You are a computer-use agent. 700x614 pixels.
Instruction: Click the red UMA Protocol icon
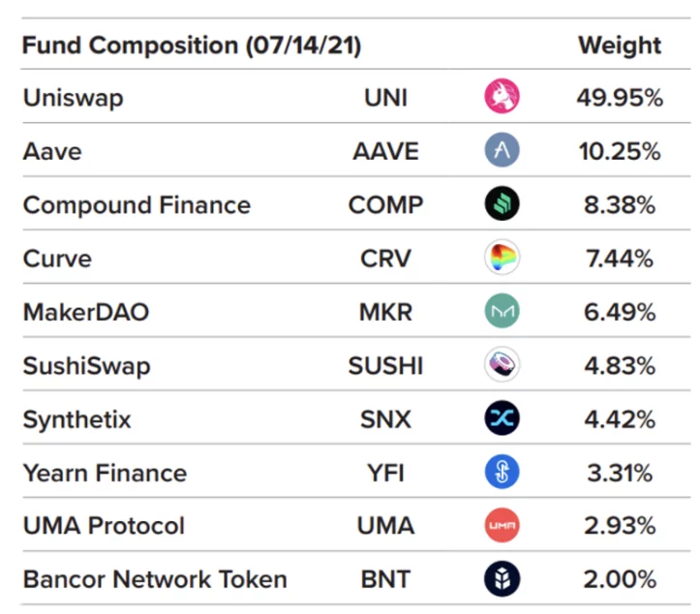click(502, 525)
